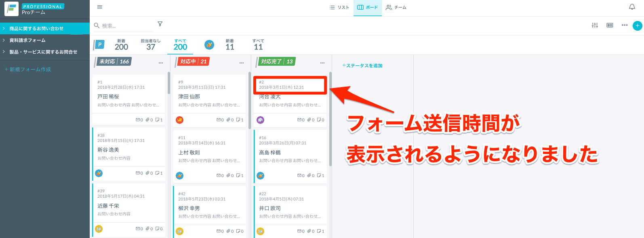Open options menu for 未対応 column
This screenshot has height=238, width=644.
coord(161,63)
